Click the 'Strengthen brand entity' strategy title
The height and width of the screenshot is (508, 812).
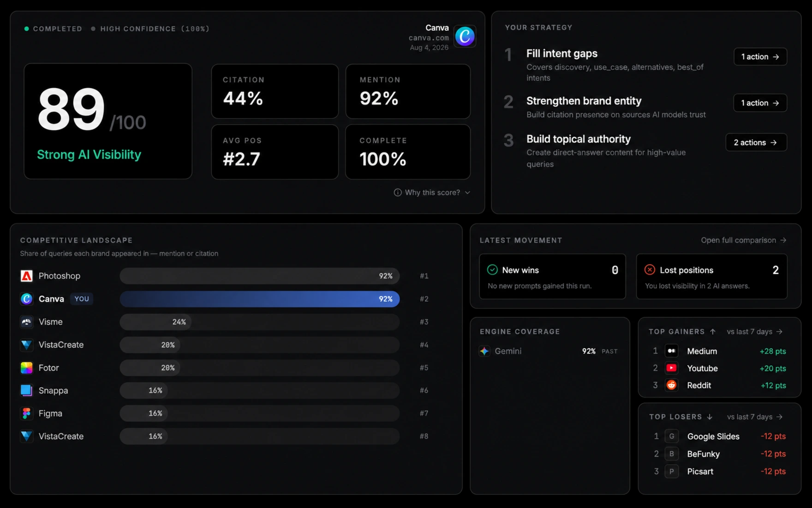click(x=584, y=101)
